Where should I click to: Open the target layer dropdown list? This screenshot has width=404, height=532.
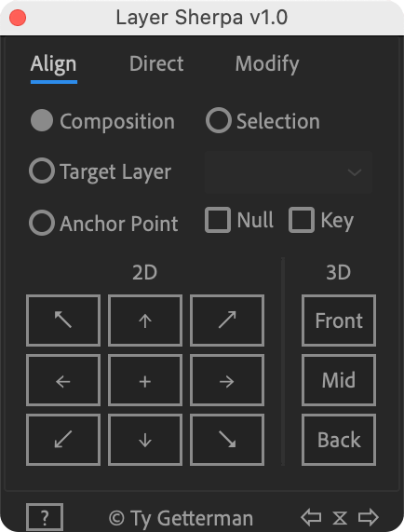tap(289, 172)
